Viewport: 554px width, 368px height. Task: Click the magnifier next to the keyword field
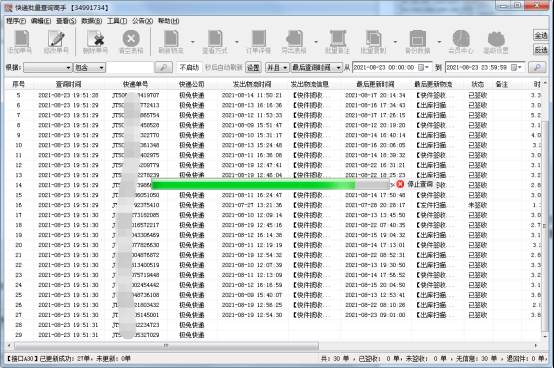(164, 67)
